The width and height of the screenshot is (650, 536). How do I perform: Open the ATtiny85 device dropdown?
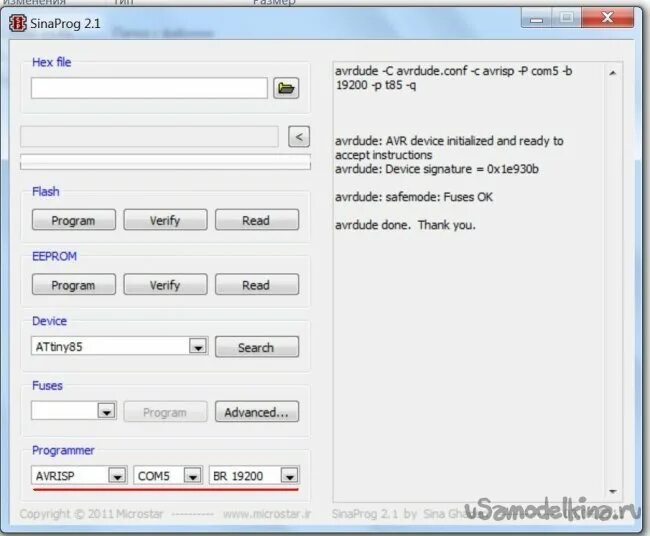click(x=198, y=346)
